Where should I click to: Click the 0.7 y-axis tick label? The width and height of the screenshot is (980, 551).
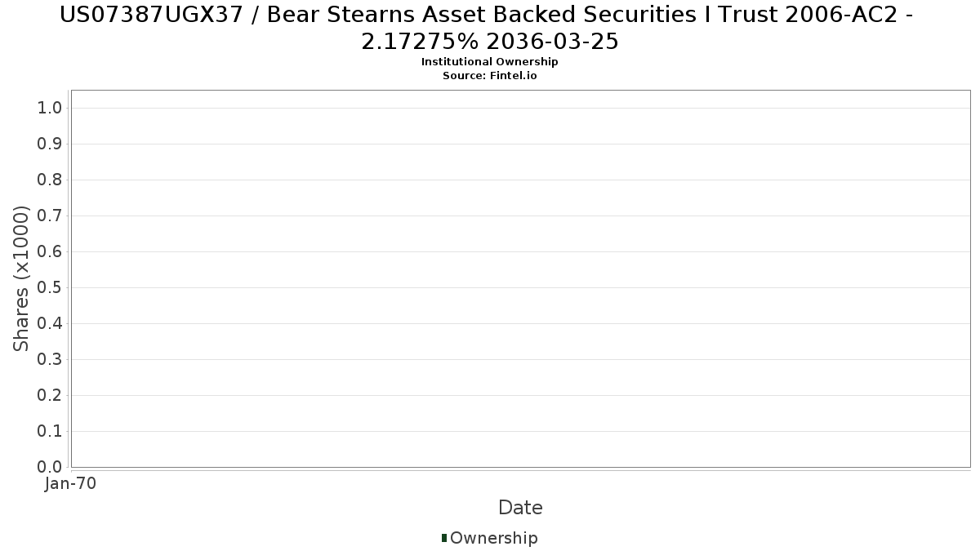coord(50,216)
